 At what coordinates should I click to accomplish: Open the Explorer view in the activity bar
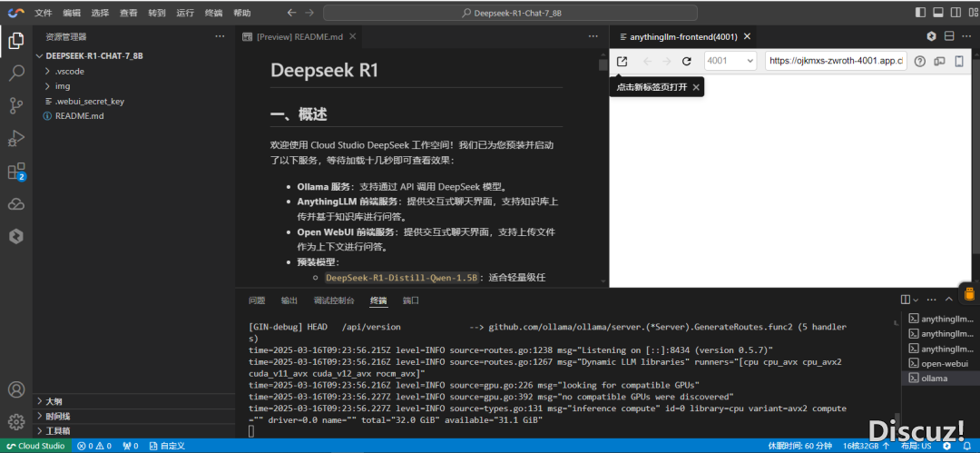(x=16, y=41)
